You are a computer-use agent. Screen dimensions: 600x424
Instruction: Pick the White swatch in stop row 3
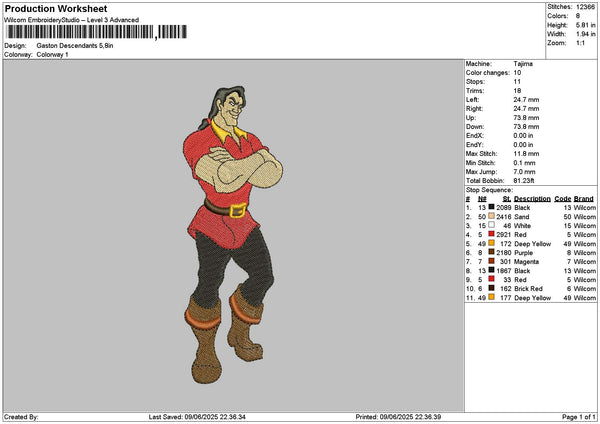pyautogui.click(x=491, y=225)
